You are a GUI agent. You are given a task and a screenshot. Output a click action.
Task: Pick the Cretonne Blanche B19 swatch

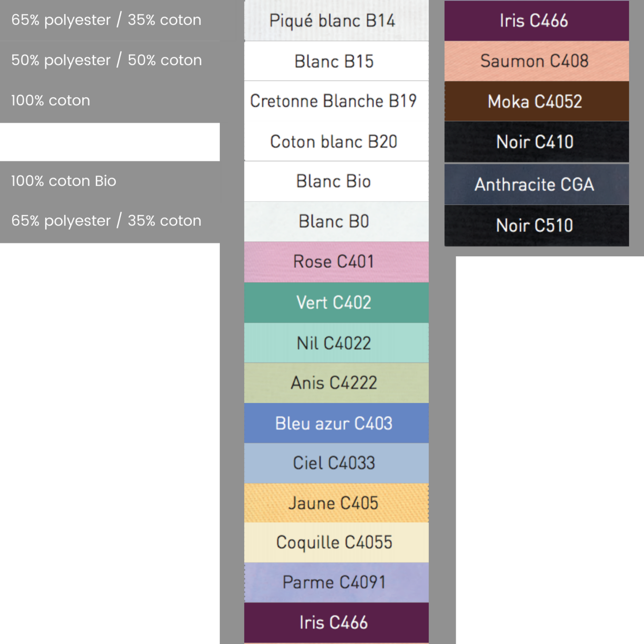click(336, 101)
